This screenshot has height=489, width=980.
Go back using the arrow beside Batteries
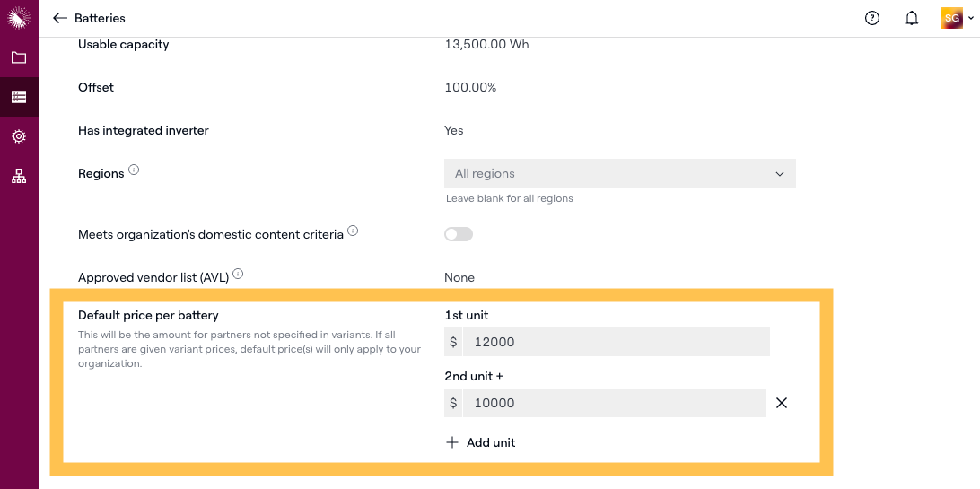point(60,18)
